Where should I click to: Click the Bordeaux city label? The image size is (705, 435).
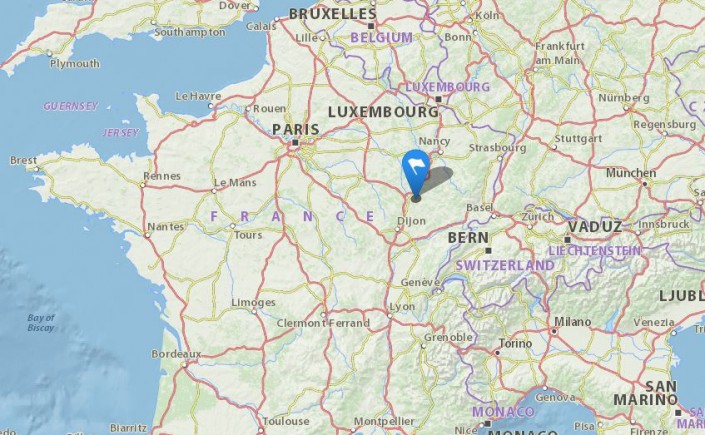tap(176, 354)
